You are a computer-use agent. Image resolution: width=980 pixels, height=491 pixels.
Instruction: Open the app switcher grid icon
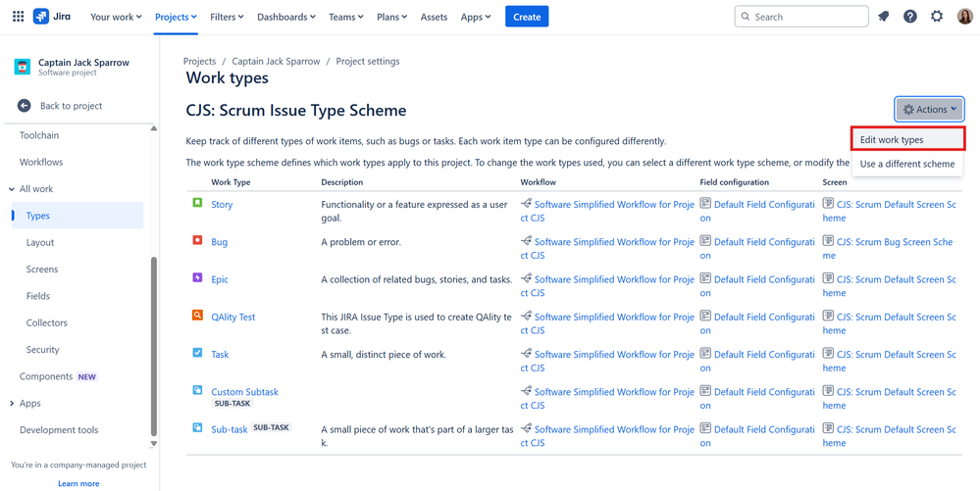(x=18, y=17)
